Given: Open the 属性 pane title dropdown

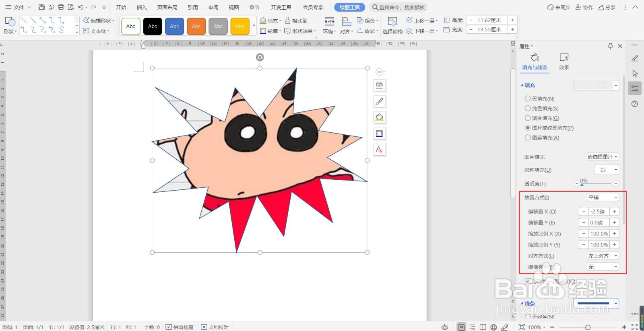Looking at the screenshot, I should tap(526, 46).
